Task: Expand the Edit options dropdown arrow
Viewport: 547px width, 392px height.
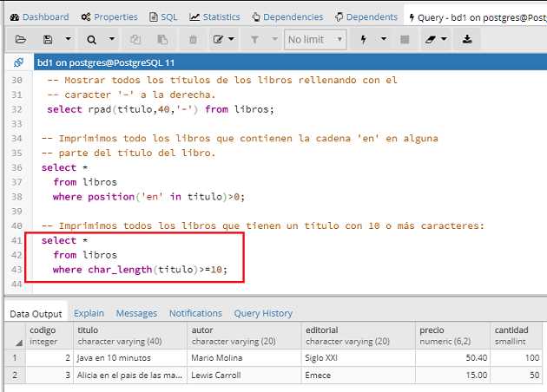Action: [x=231, y=39]
